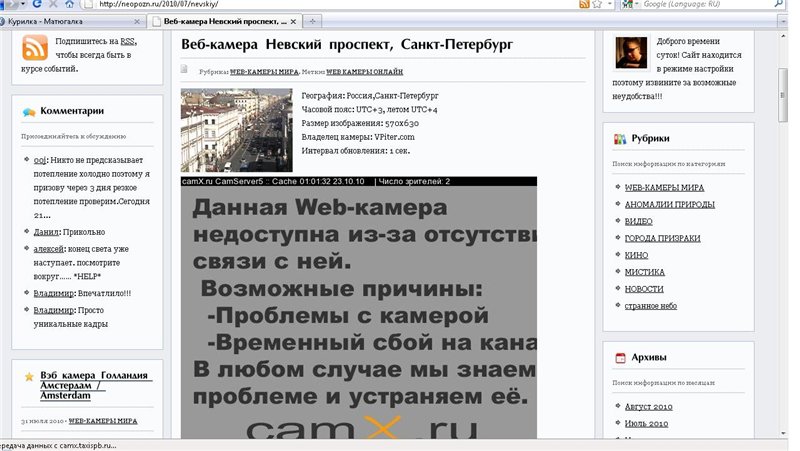Click the star icon beside the Amsterdam post
This screenshot has width=800, height=451.
(x=29, y=377)
